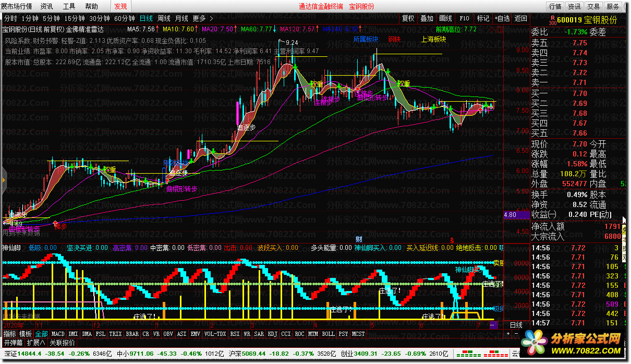The image size is (631, 364).
Task: Open the 交易 trading button
Action: pos(593,7)
